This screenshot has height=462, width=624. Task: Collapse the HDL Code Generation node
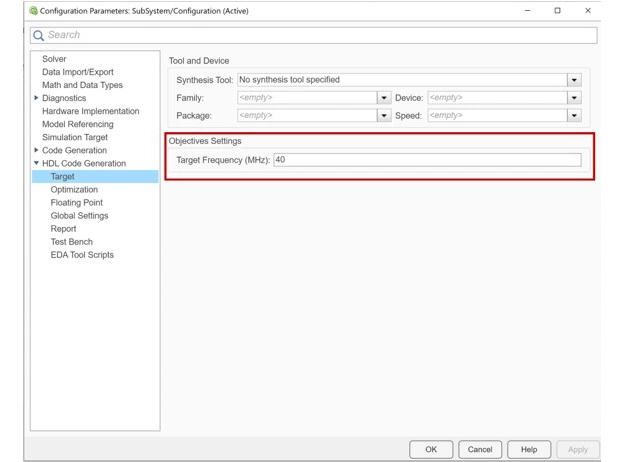pyautogui.click(x=37, y=163)
